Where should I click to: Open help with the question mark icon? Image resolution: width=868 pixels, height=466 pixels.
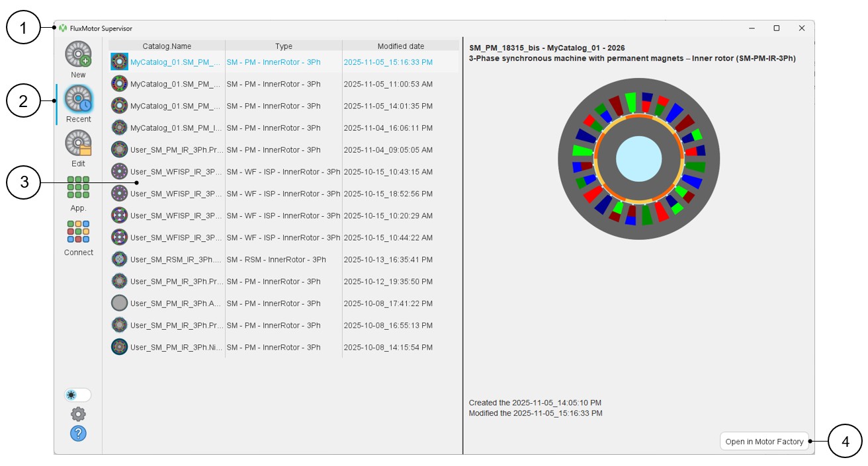point(78,434)
